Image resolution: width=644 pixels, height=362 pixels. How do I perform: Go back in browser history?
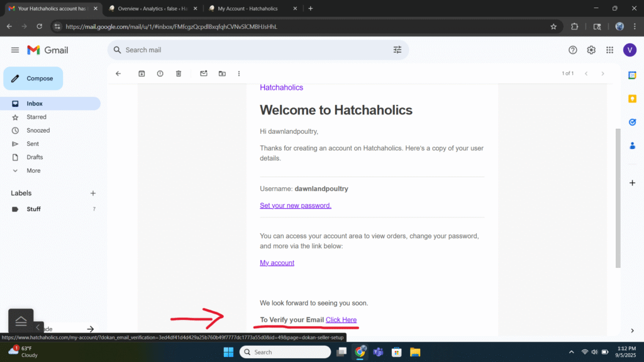9,26
